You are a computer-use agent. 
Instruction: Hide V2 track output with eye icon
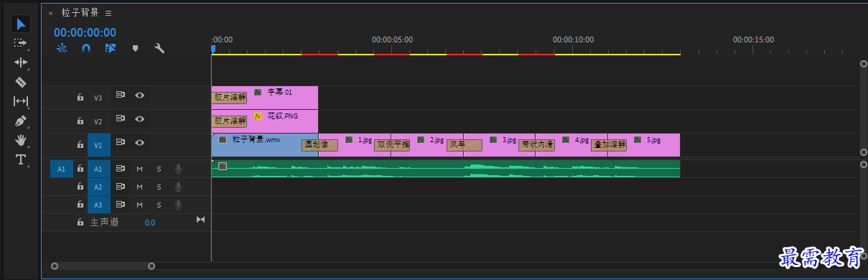click(x=139, y=118)
